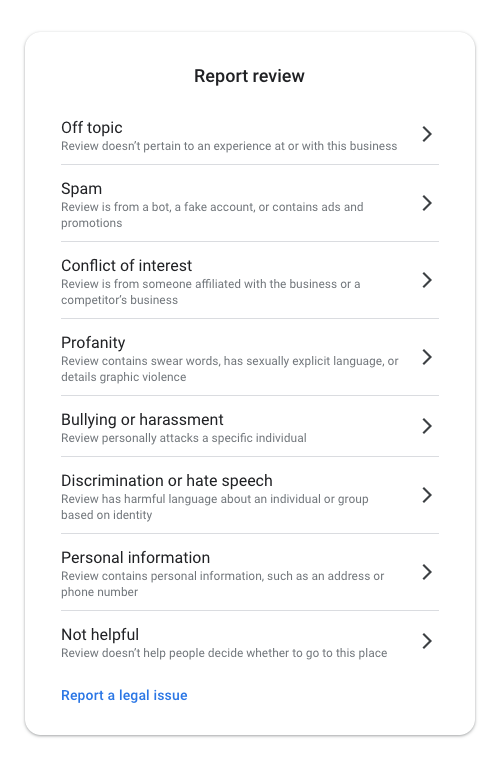Screen dimensions: 502x769
Task: Choose the Not helpful option
Action: [250, 641]
